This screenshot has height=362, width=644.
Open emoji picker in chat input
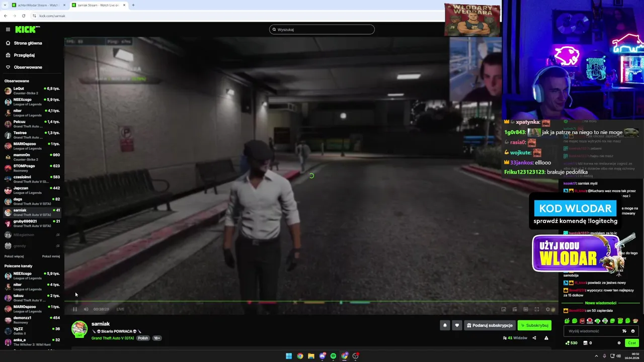point(633,331)
